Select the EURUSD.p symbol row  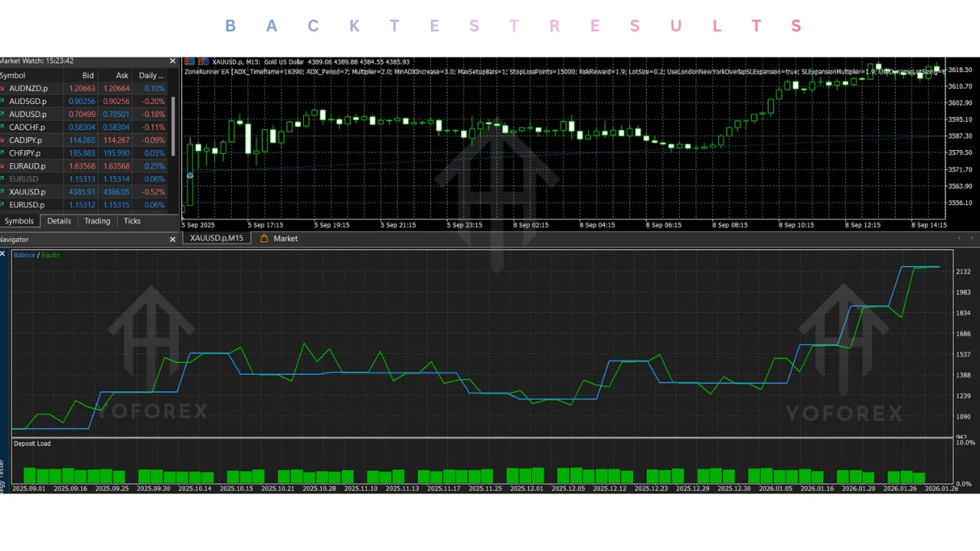(84, 205)
